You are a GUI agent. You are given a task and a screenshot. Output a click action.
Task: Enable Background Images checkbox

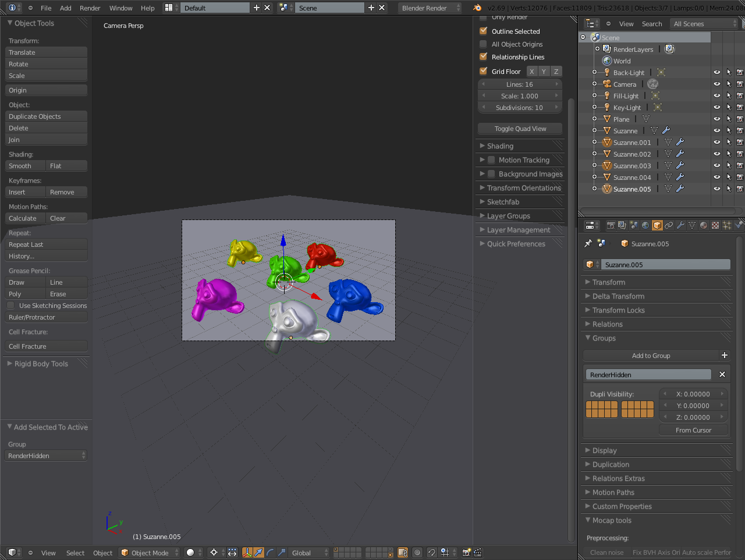pos(491,173)
